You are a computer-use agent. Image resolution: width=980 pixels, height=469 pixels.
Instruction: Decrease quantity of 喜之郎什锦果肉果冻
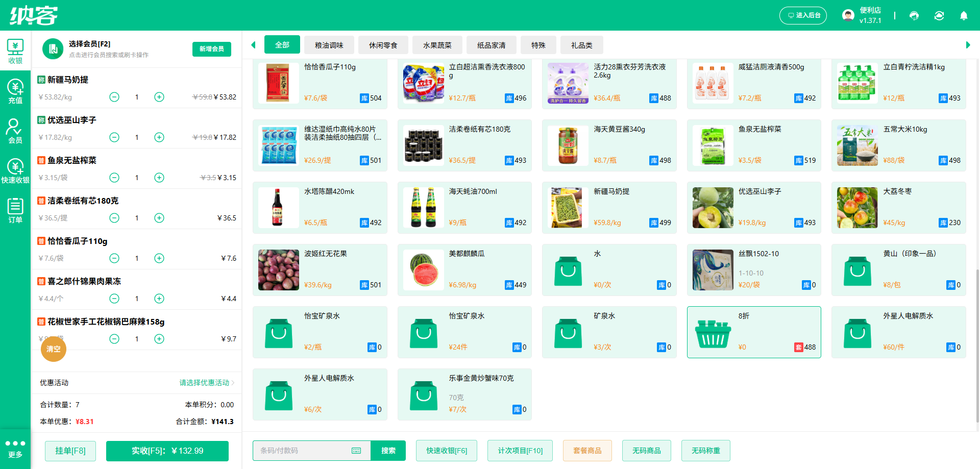[114, 299]
